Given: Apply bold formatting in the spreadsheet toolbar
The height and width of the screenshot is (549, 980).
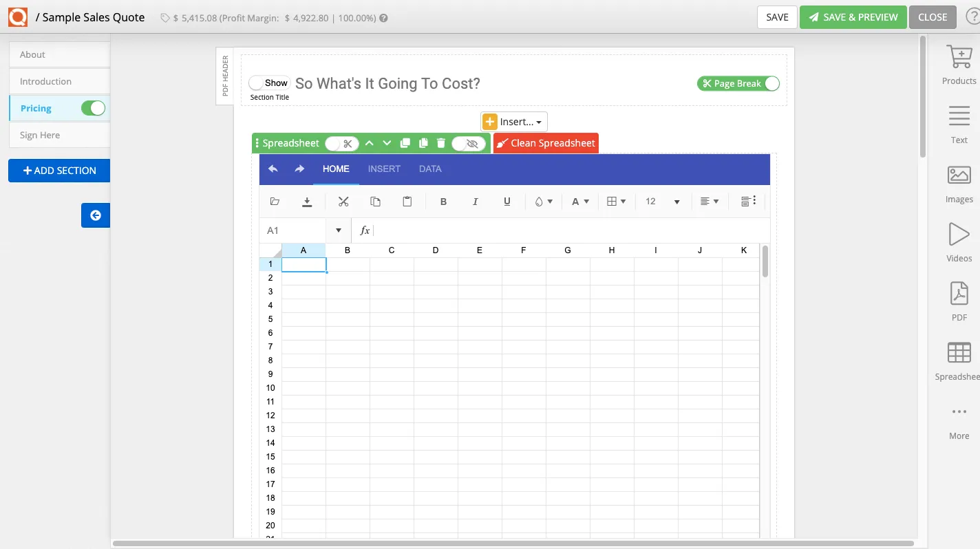Looking at the screenshot, I should tap(443, 201).
